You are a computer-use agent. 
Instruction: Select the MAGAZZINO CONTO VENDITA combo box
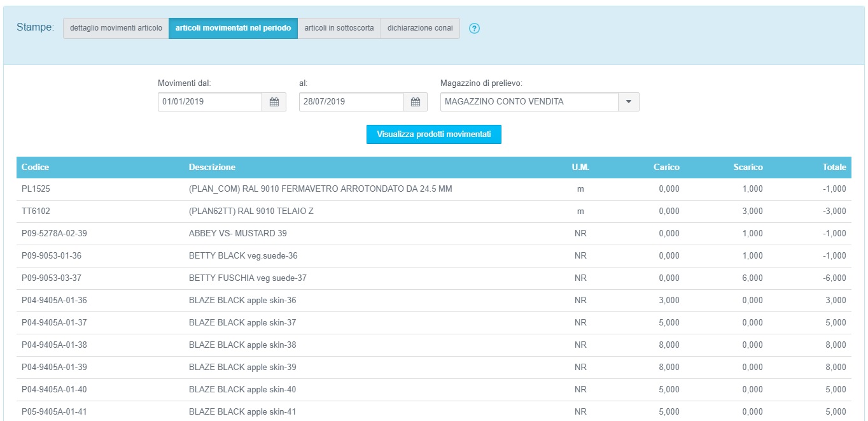tap(528, 102)
